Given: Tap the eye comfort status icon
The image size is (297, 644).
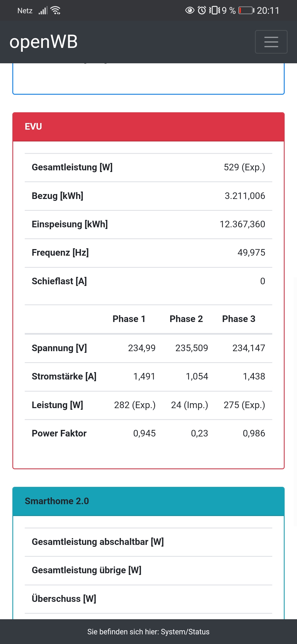Looking at the screenshot, I should (190, 10).
